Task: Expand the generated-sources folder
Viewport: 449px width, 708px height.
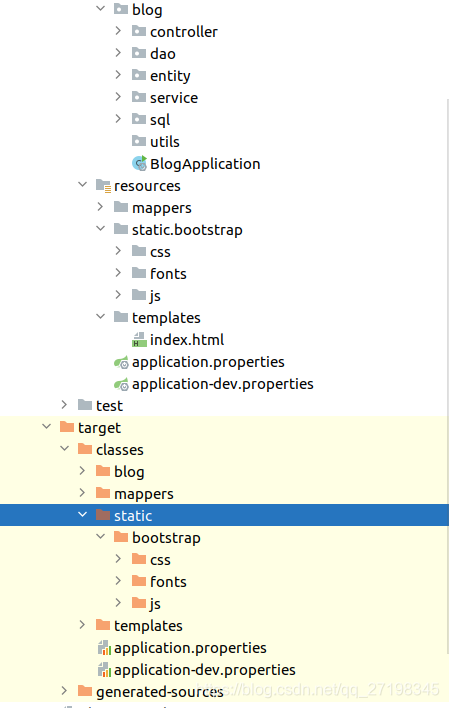Action: pyautogui.click(x=64, y=690)
